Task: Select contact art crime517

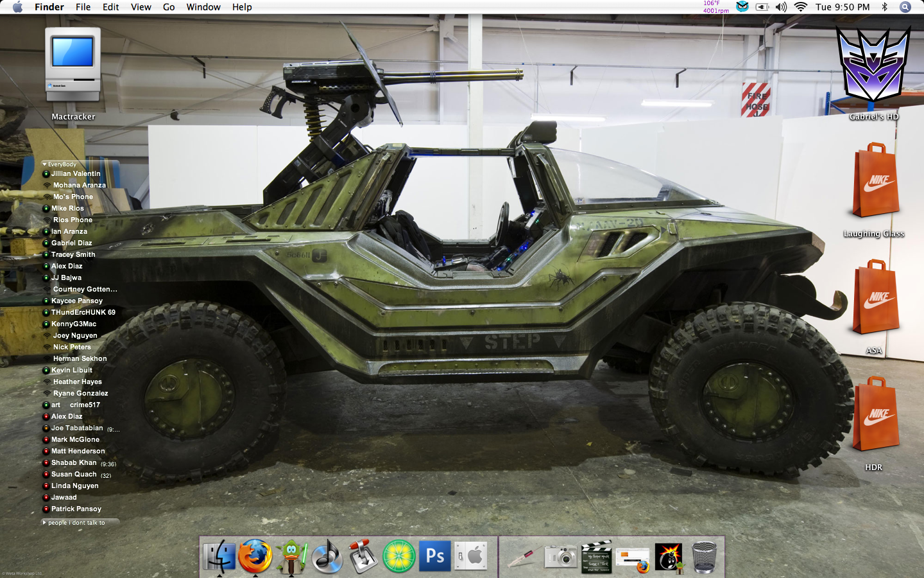Action: (x=76, y=405)
